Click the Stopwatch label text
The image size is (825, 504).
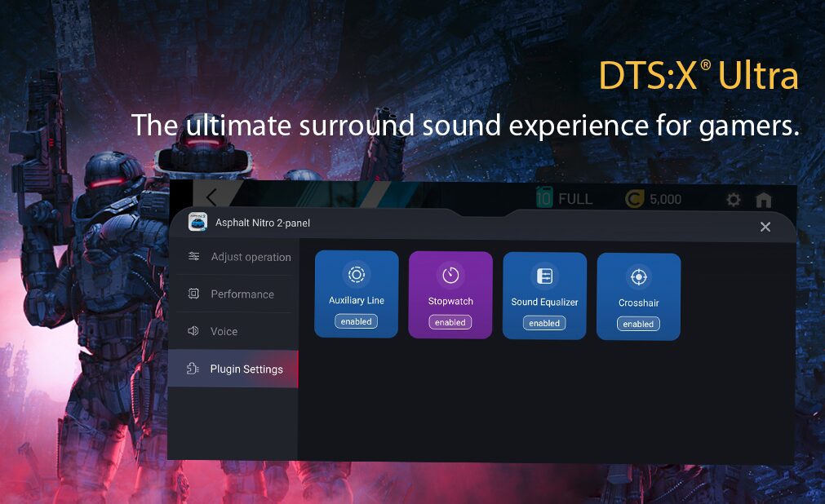(450, 302)
